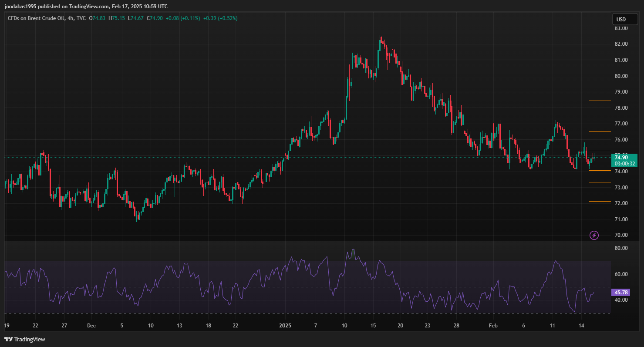
Task: Click the 70.00 price axis label
Action: (621, 235)
